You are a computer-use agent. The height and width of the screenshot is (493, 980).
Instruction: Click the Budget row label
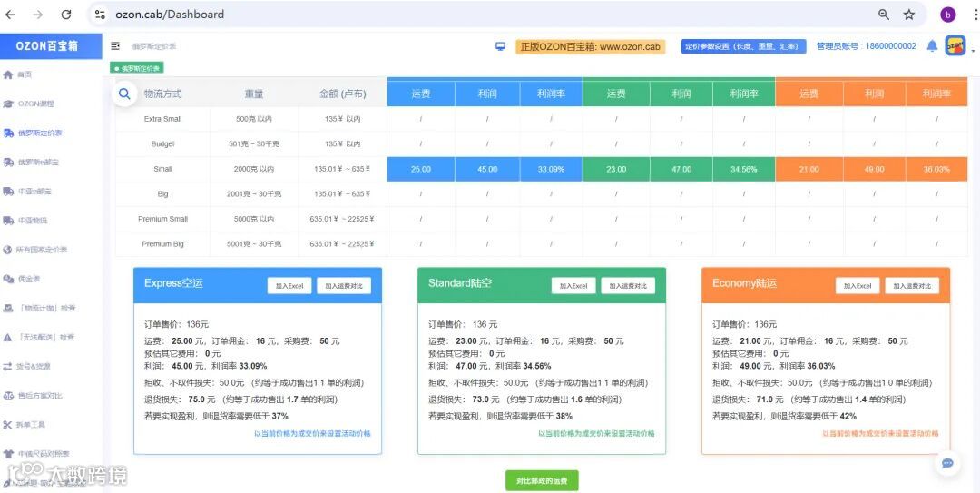point(162,143)
